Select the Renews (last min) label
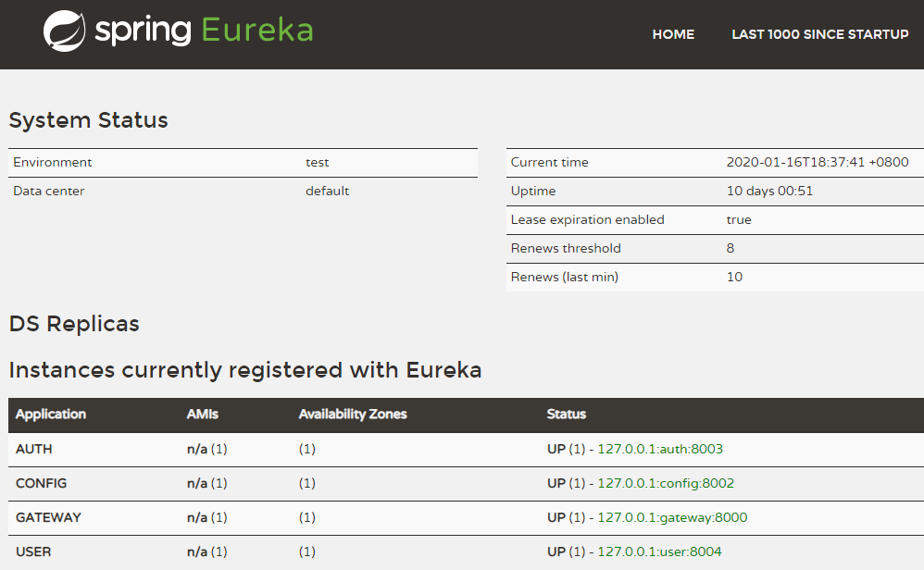 click(x=565, y=277)
